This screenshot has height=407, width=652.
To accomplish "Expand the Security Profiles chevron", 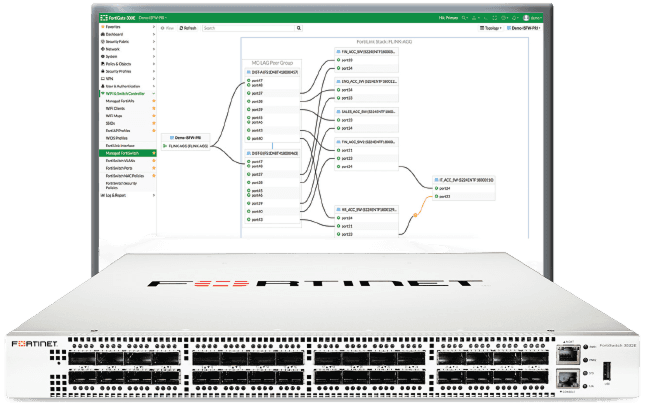I will 153,72.
